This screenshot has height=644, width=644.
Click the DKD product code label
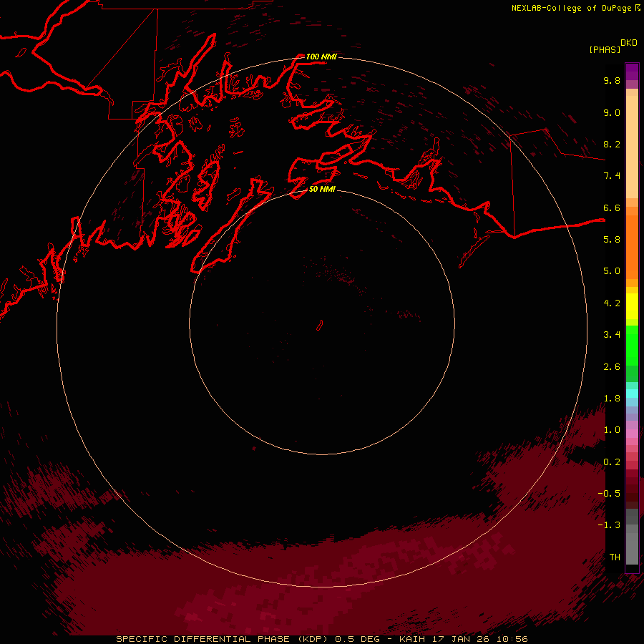pos(629,43)
